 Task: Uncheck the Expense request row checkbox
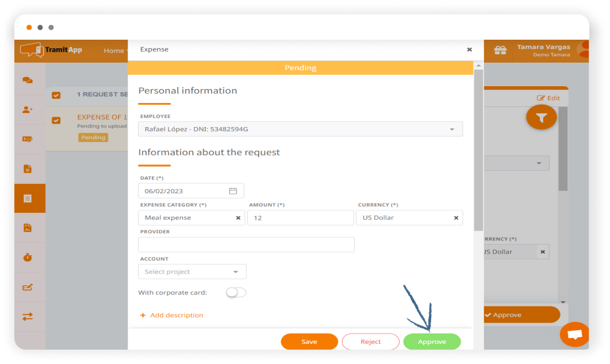[56, 121]
